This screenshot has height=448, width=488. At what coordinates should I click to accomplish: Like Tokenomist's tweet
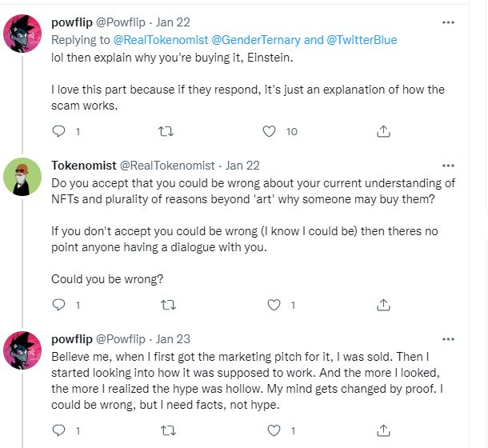click(274, 305)
